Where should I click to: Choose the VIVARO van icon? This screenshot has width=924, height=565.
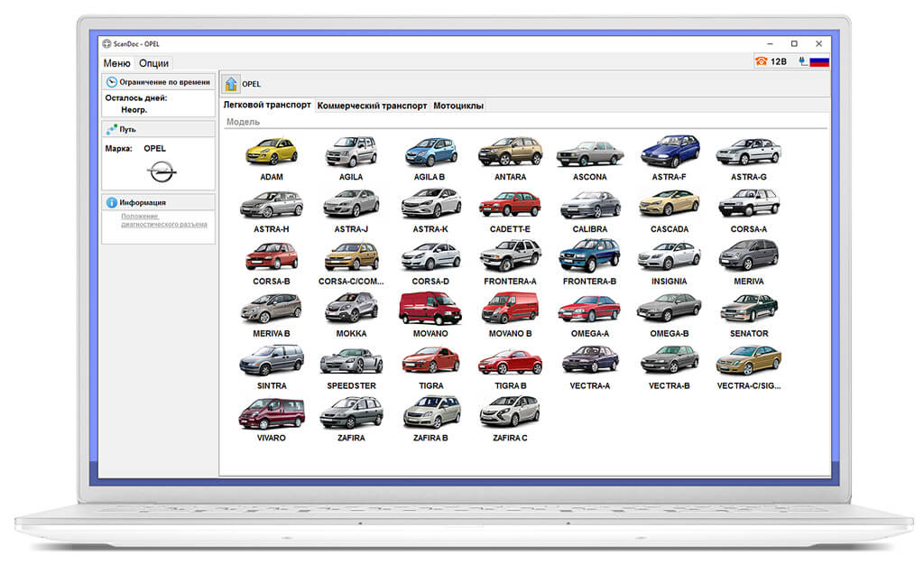(x=271, y=413)
